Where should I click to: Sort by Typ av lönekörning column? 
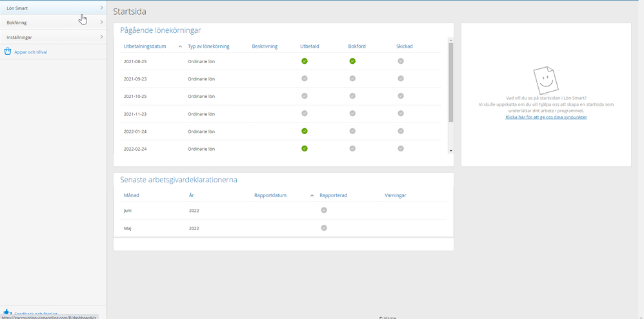[x=208, y=46]
